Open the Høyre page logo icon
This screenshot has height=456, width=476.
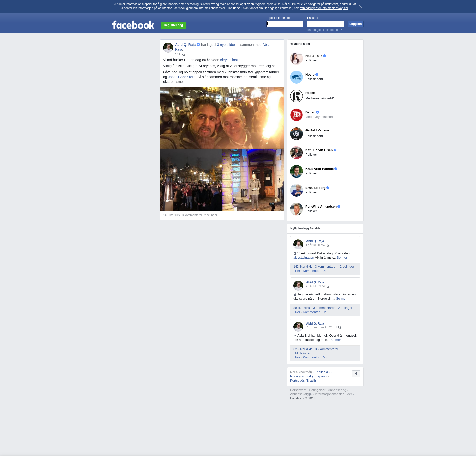tap(296, 77)
